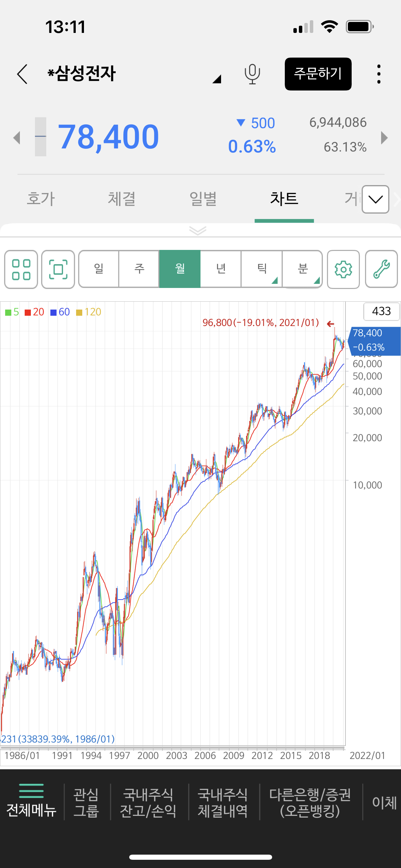Viewport: 401px width, 868px height.
Task: Tap the 96,800 high price annotation
Action: [261, 323]
